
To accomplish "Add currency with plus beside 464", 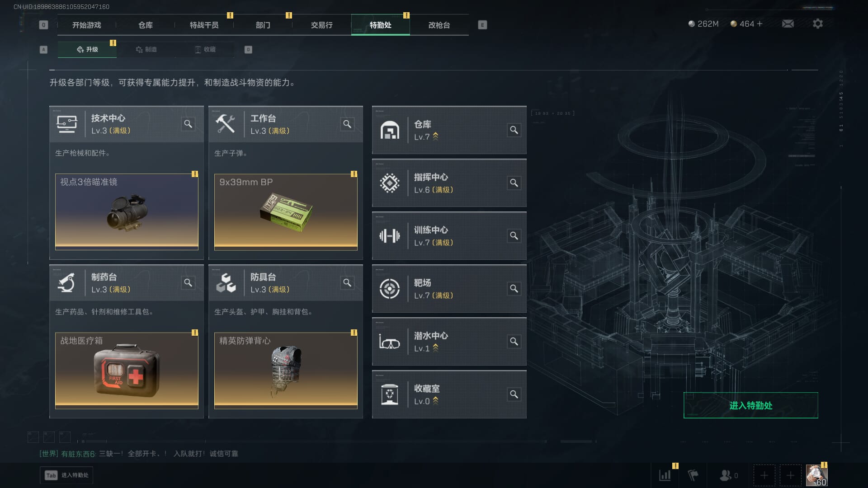I will point(759,23).
